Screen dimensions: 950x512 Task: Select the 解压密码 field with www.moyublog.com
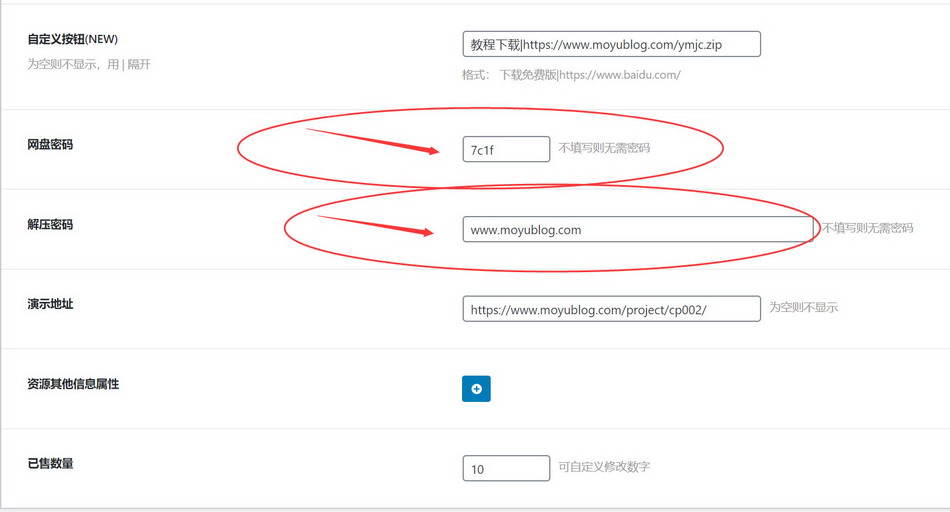pyautogui.click(x=637, y=229)
